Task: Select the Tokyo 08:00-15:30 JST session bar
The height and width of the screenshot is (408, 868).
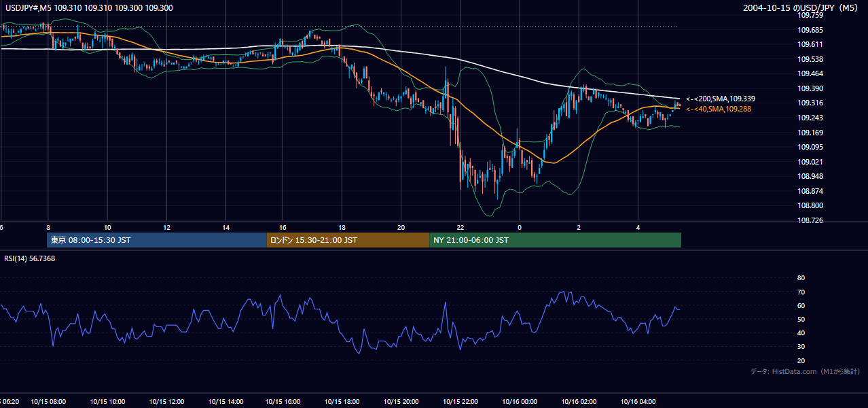Action: click(x=156, y=240)
